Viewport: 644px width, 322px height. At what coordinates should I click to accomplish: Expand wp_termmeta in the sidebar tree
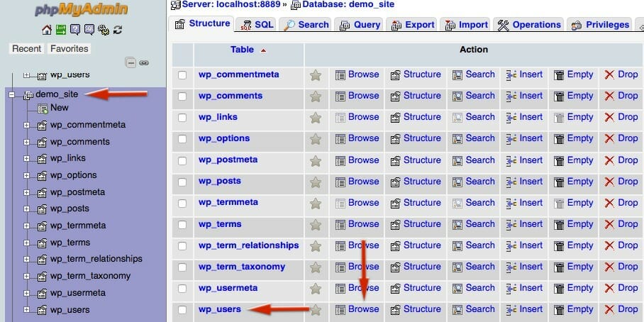pyautogui.click(x=27, y=226)
